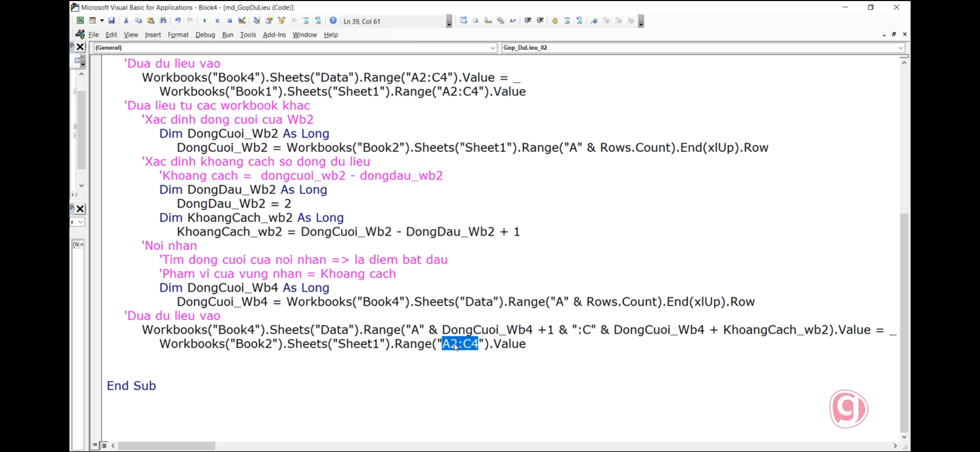Click the Undo arrow icon

(178, 21)
